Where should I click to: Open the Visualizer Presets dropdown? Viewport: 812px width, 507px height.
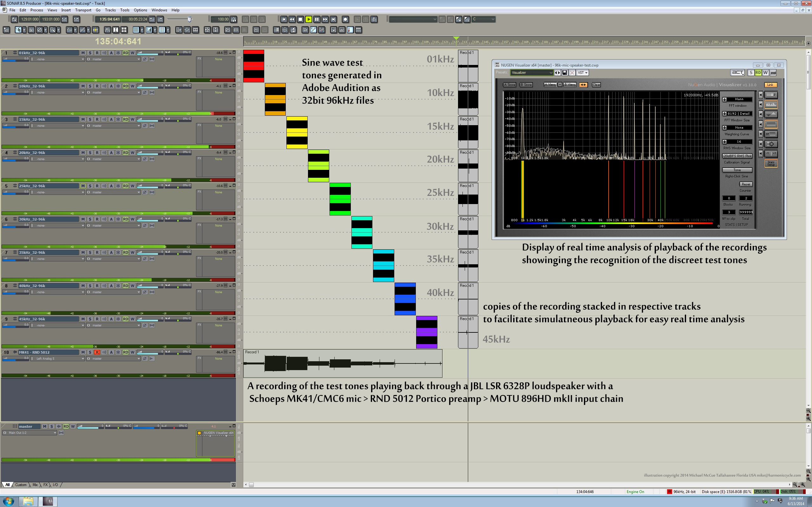pyautogui.click(x=532, y=73)
